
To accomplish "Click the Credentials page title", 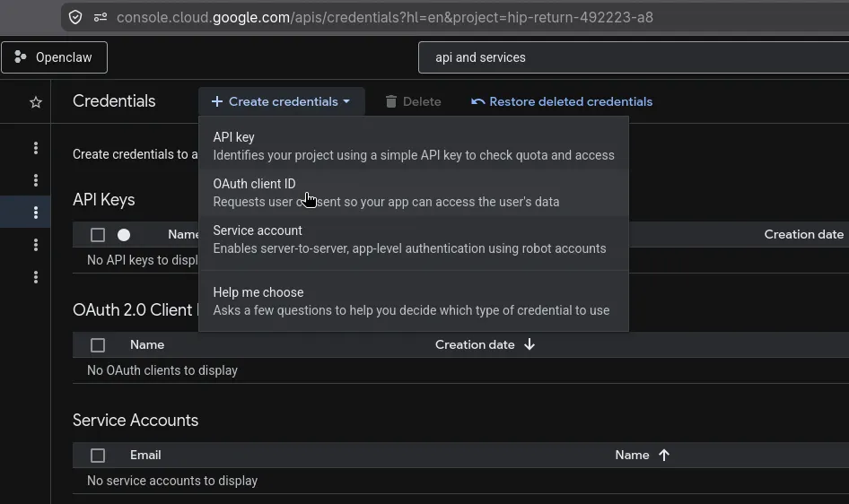I will [x=114, y=101].
